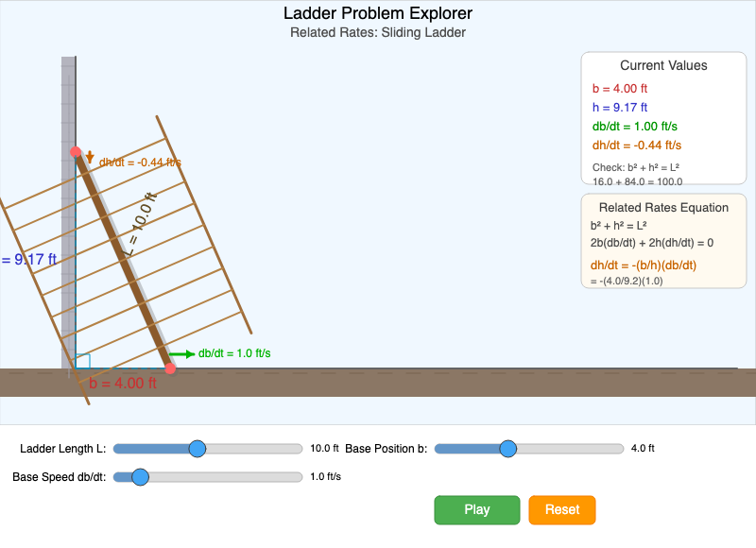Click the Ladder Length L slider handle

pos(198,449)
